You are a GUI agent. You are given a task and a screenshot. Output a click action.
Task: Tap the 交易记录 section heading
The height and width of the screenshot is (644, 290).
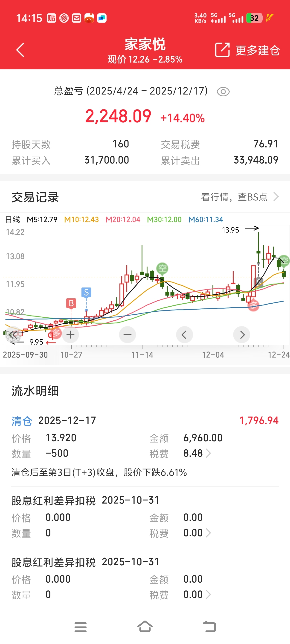(x=35, y=197)
